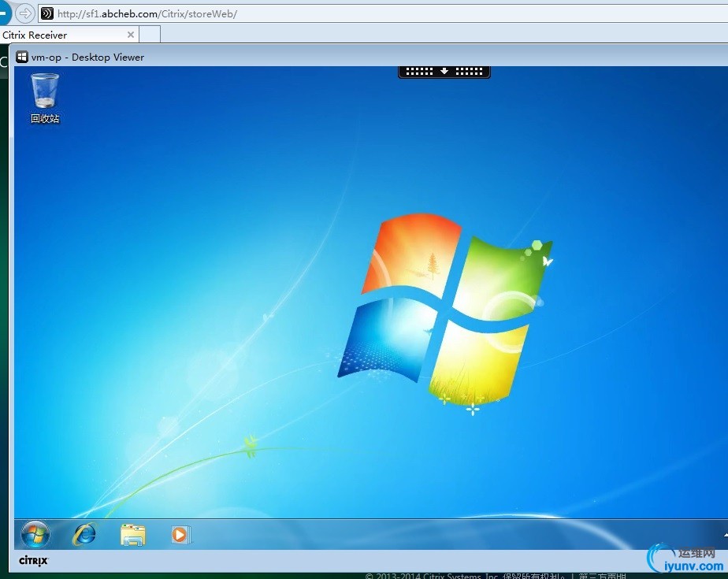Launch Internet Explorer from the taskbar

pos(84,534)
